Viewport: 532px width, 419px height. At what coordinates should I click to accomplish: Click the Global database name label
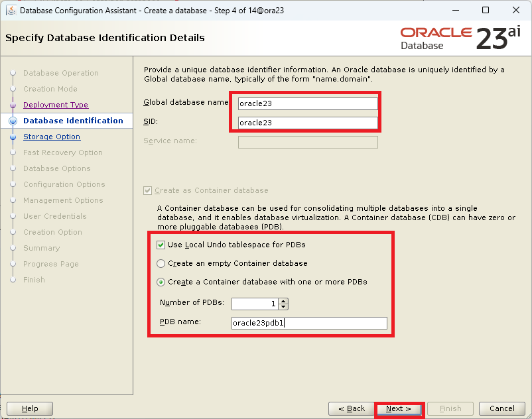click(186, 102)
